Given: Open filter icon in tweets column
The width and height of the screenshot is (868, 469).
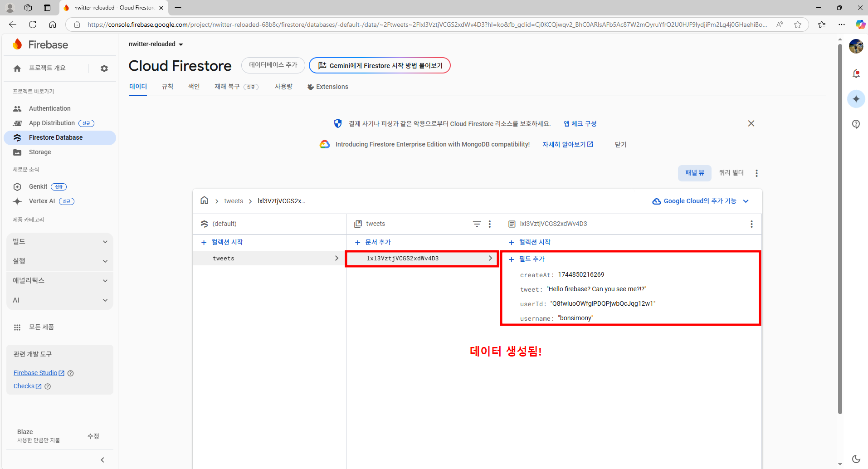Looking at the screenshot, I should pos(477,224).
